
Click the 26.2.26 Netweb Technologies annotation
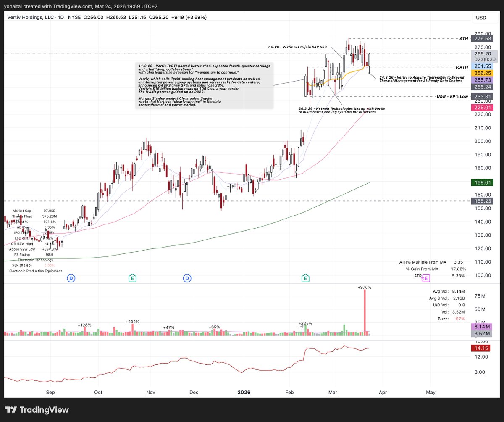click(x=341, y=111)
